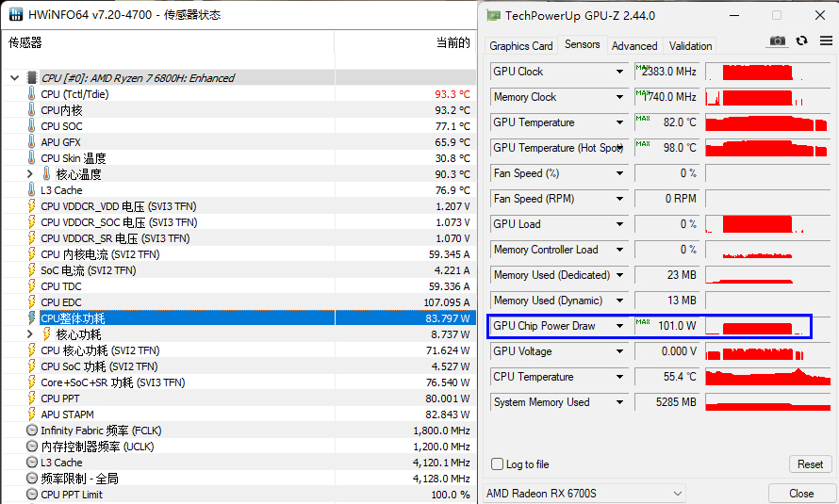Image resolution: width=839 pixels, height=504 pixels.
Task: Click the CPU chip icon in sensor tree
Action: coord(31,78)
